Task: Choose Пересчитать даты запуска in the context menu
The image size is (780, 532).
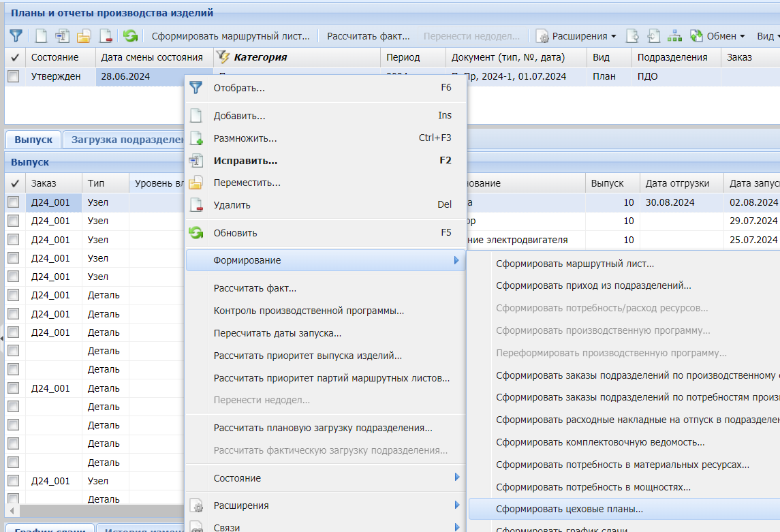Action: [277, 333]
